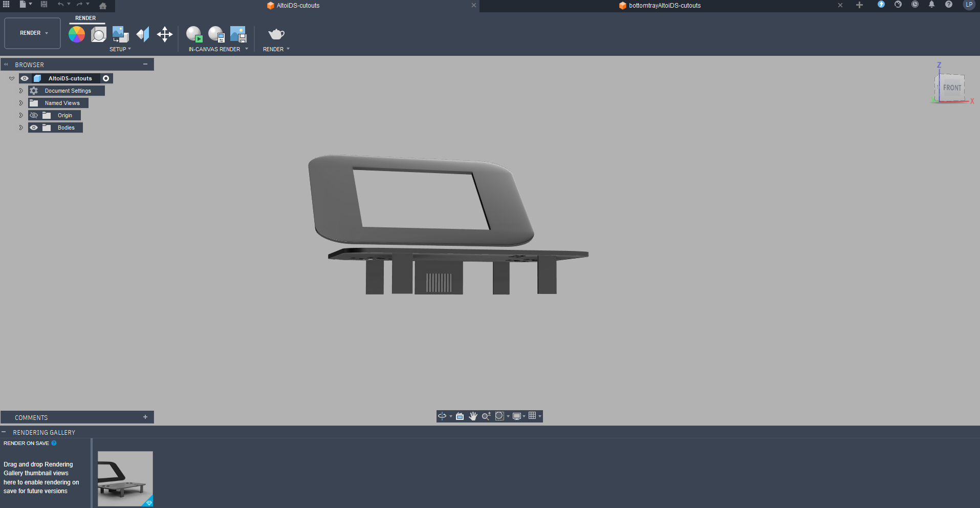The image size is (980, 508).
Task: Open the Appearance color wheel tool
Action: (x=77, y=34)
